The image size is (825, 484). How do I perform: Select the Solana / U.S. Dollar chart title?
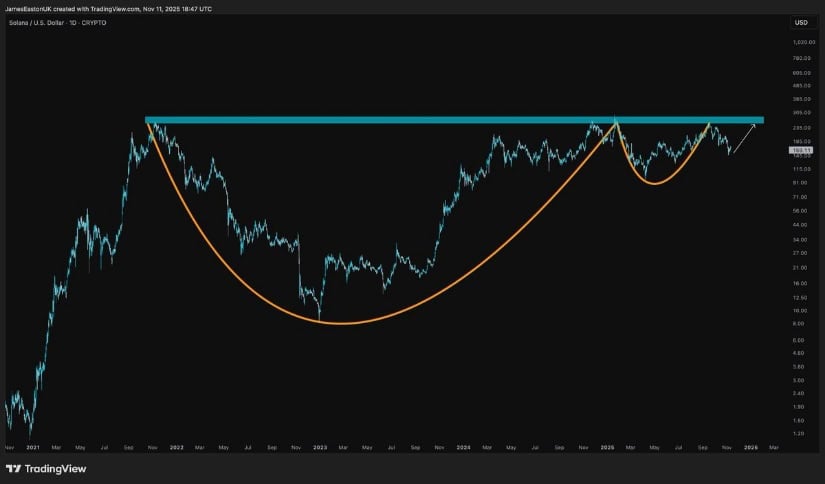click(57, 23)
